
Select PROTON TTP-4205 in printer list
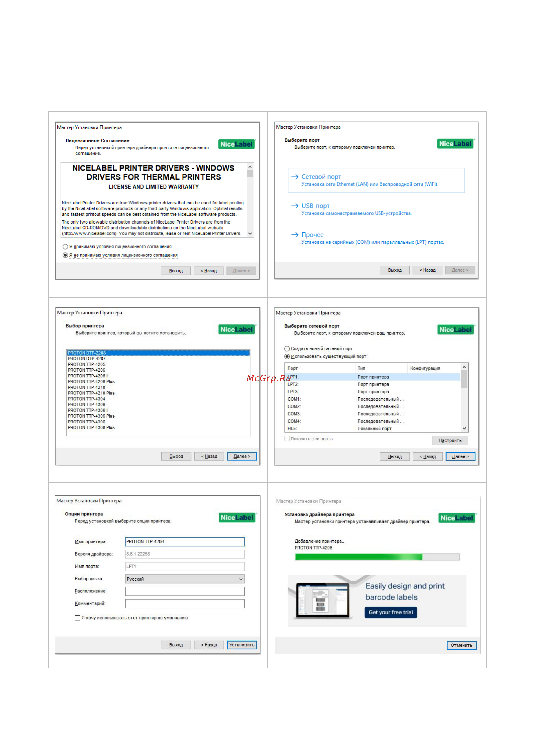coord(158,364)
